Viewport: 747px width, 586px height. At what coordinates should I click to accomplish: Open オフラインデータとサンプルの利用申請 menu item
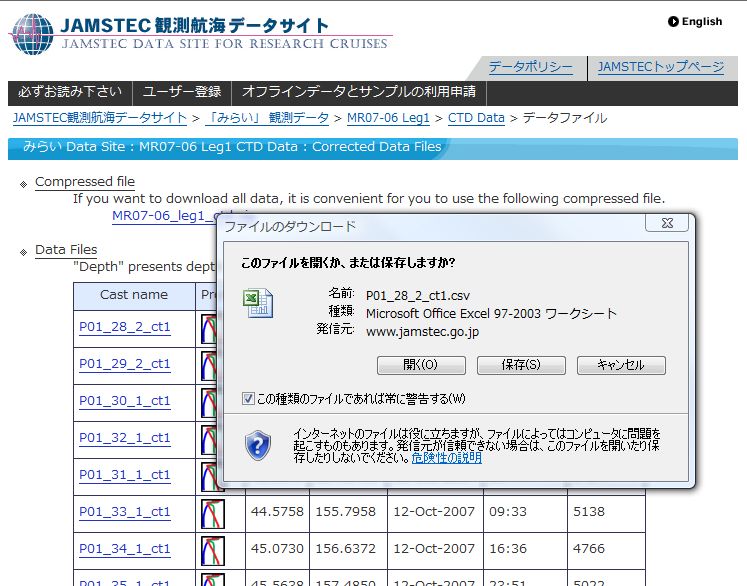[x=359, y=92]
